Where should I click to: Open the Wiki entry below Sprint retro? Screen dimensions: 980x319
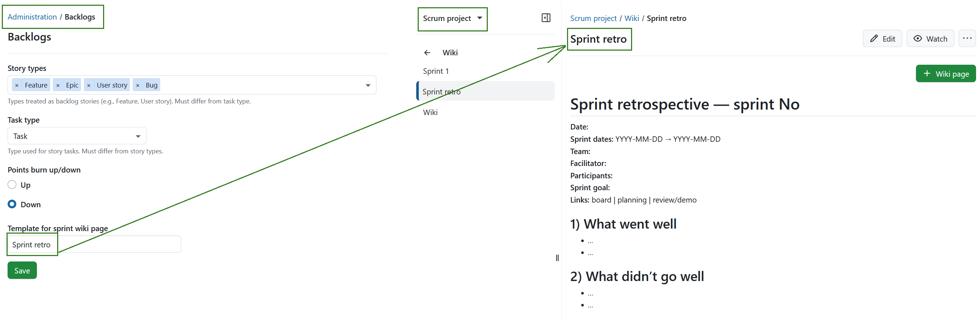(x=430, y=112)
